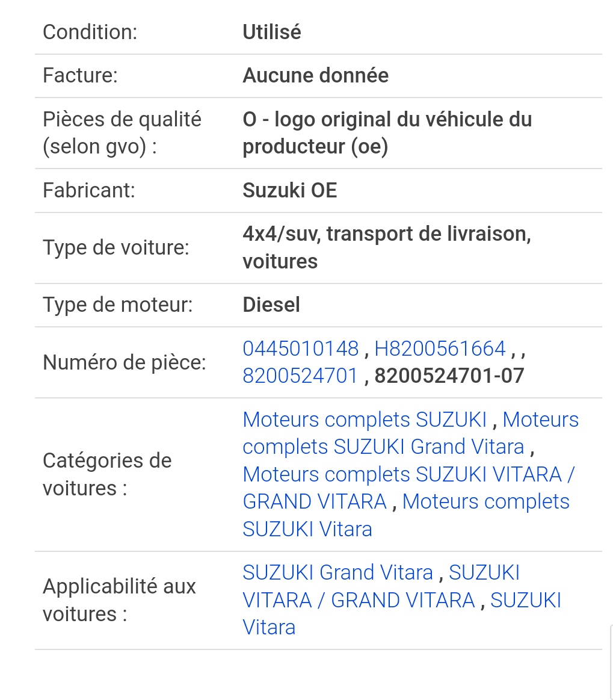
Task: Open part number 0445010148 link
Action: [x=300, y=348]
